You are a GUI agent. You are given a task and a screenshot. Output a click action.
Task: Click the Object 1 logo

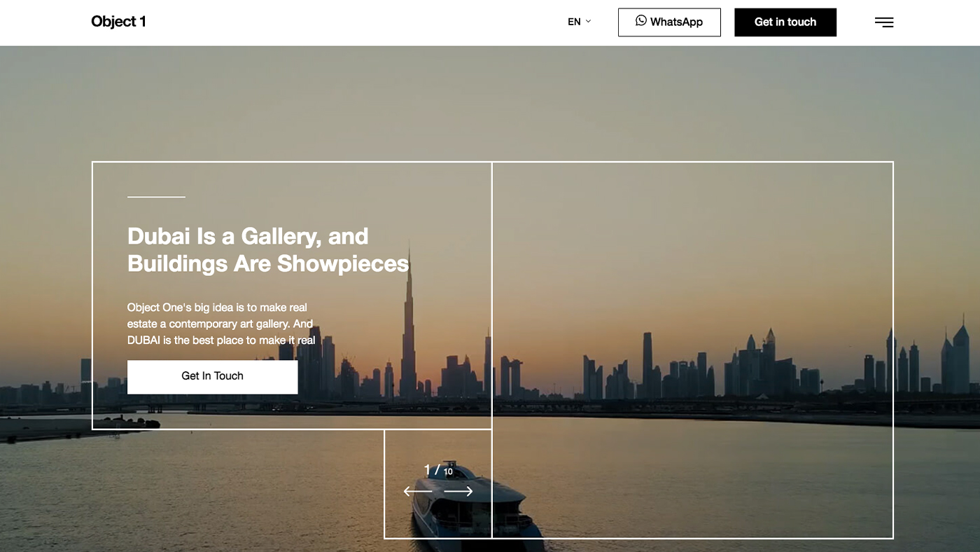pyautogui.click(x=118, y=22)
